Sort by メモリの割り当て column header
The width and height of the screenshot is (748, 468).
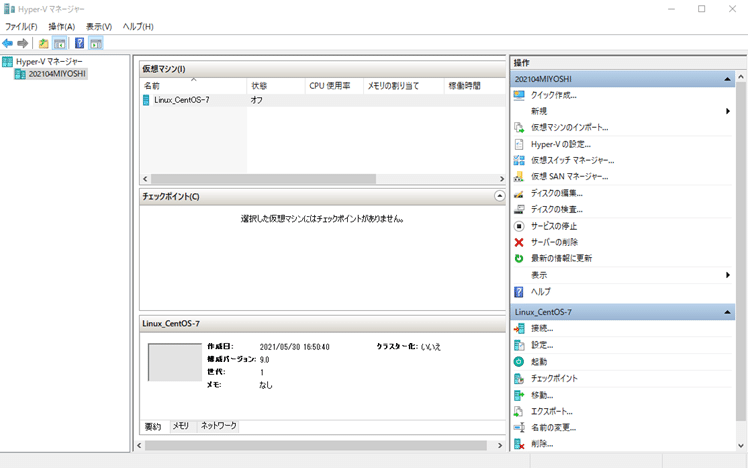(404, 86)
